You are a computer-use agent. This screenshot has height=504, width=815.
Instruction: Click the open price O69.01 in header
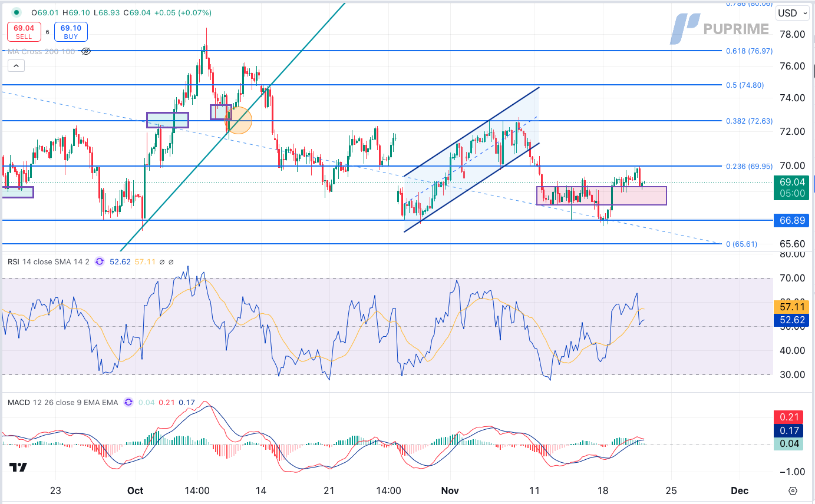pyautogui.click(x=44, y=12)
